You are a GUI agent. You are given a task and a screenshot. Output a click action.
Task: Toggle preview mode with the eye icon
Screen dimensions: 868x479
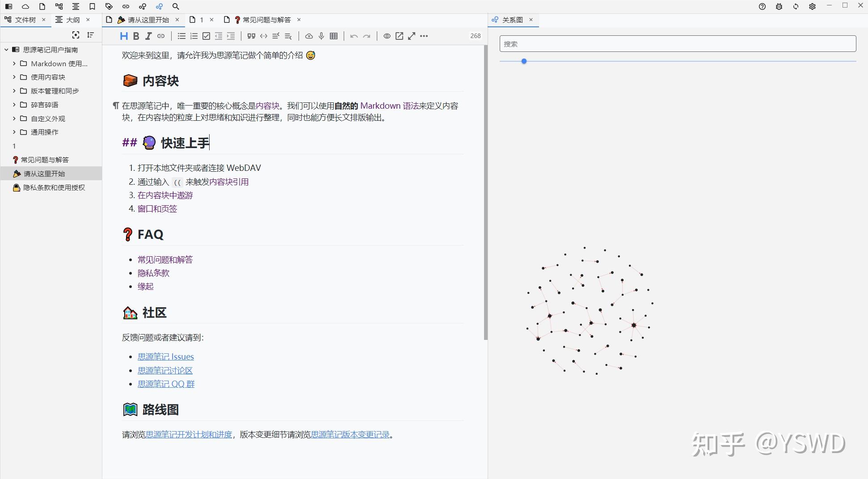click(387, 36)
